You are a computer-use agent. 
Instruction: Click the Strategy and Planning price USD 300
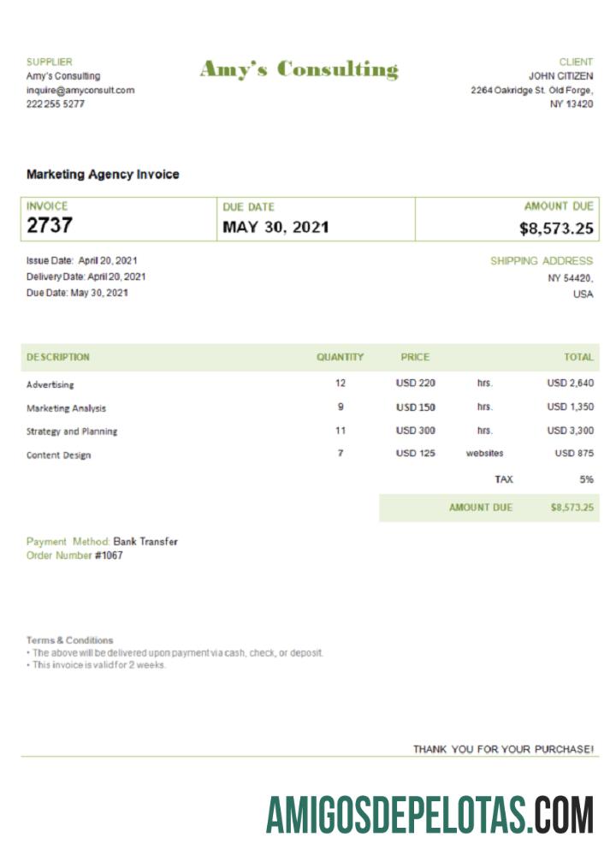pos(416,431)
